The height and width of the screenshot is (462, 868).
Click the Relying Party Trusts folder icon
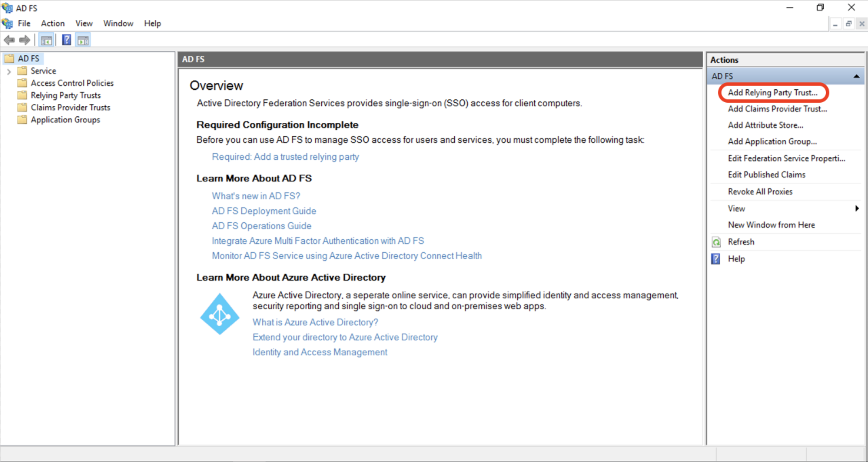click(x=22, y=95)
